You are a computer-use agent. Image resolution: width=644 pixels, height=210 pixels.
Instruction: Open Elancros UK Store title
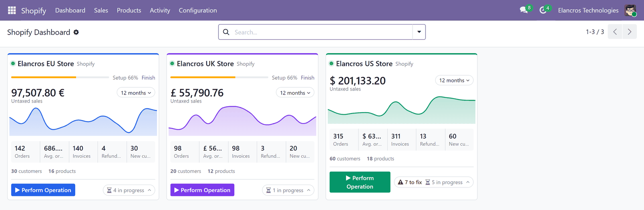tap(205, 64)
